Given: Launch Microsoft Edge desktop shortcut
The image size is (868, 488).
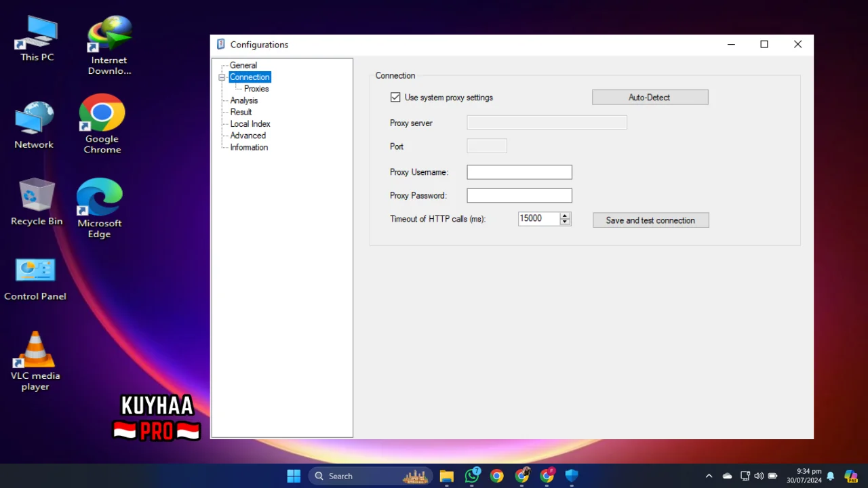Looking at the screenshot, I should point(100,208).
